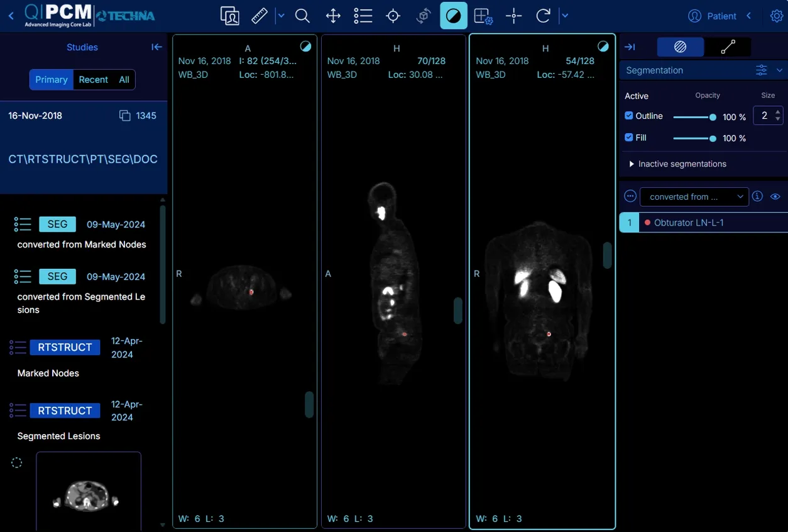The image size is (788, 532).
Task: Open Segmentation display settings sliders icon
Action: click(762, 70)
